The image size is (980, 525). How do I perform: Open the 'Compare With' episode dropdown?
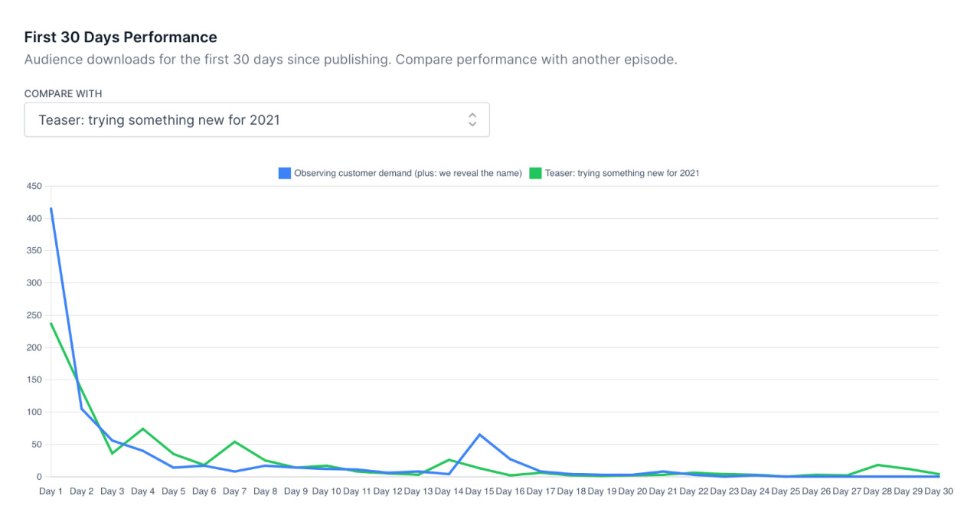tap(257, 119)
